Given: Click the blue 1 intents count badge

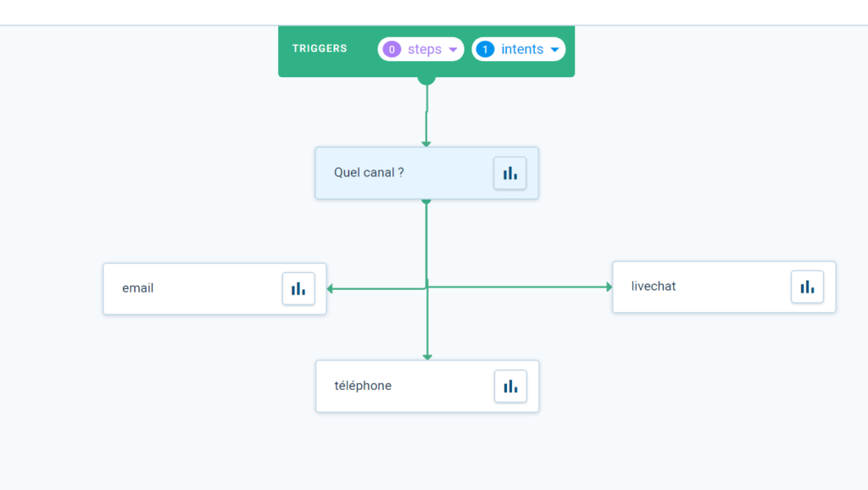Looking at the screenshot, I should click(486, 49).
